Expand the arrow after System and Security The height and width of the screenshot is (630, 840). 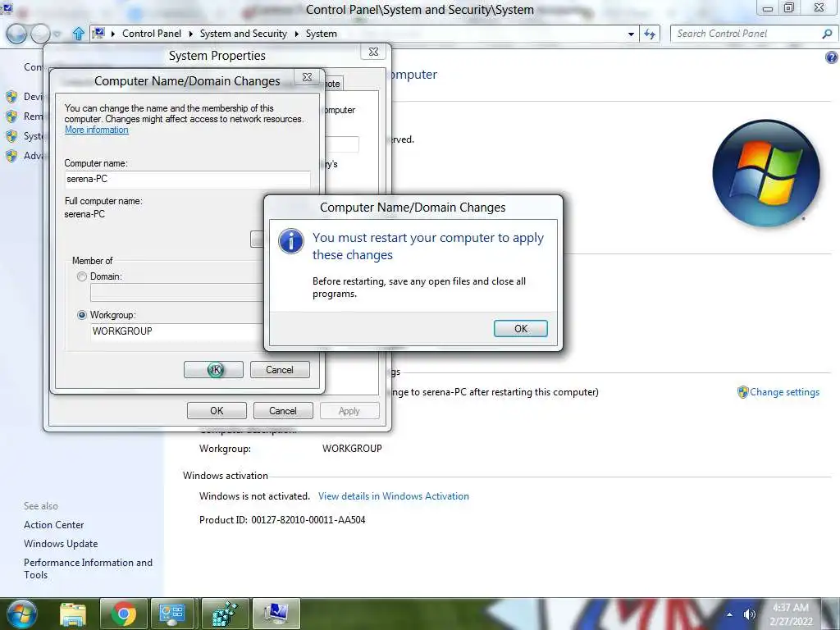click(296, 34)
